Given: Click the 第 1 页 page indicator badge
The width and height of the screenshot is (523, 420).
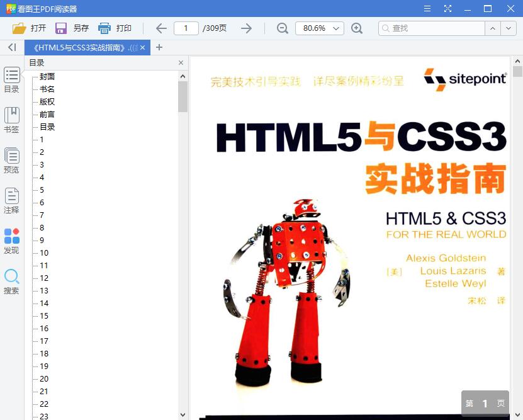Looking at the screenshot, I should 485,404.
